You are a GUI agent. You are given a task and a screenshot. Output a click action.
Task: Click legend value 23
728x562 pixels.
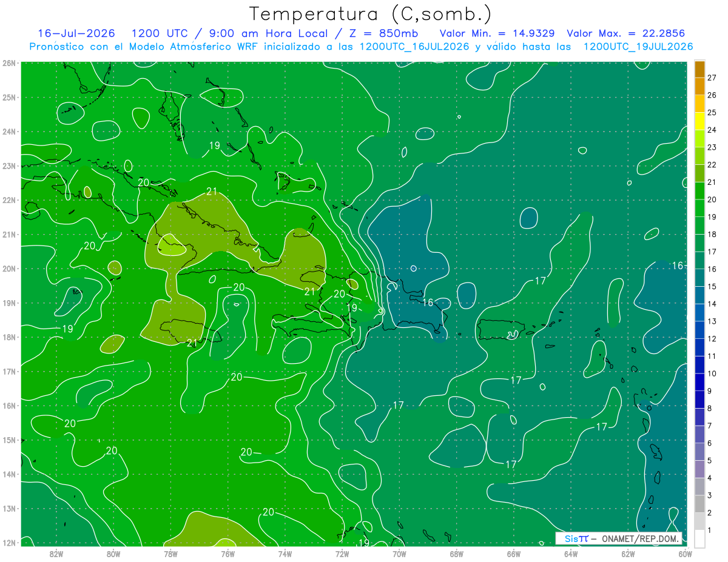(712, 147)
